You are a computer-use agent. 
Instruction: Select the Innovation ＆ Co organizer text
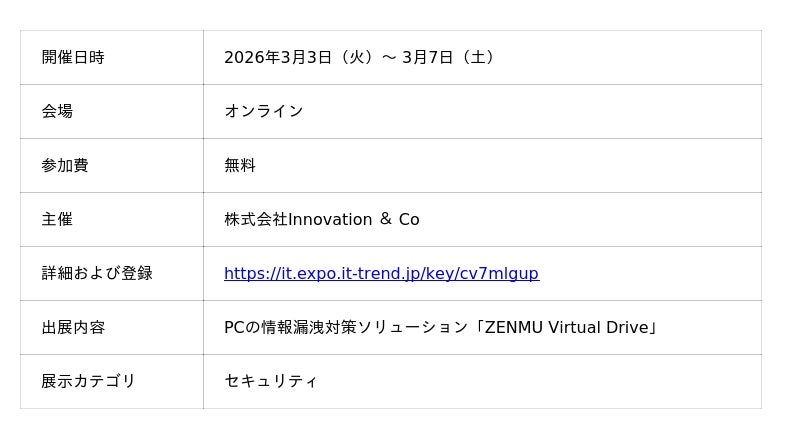354,219
